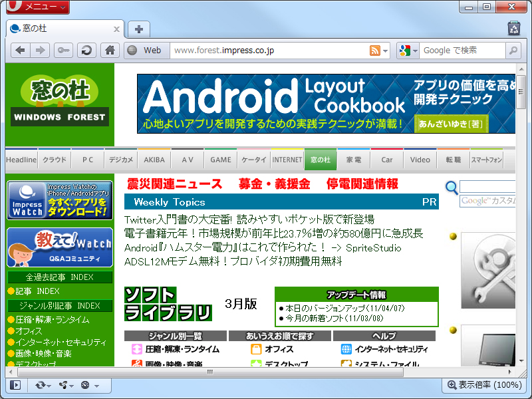Click the orange RSS feed icon
532x399 pixels.
coord(374,51)
